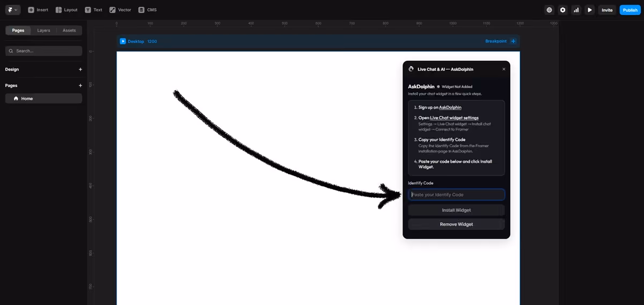
Task: Click the Home page house icon
Action: point(16,98)
